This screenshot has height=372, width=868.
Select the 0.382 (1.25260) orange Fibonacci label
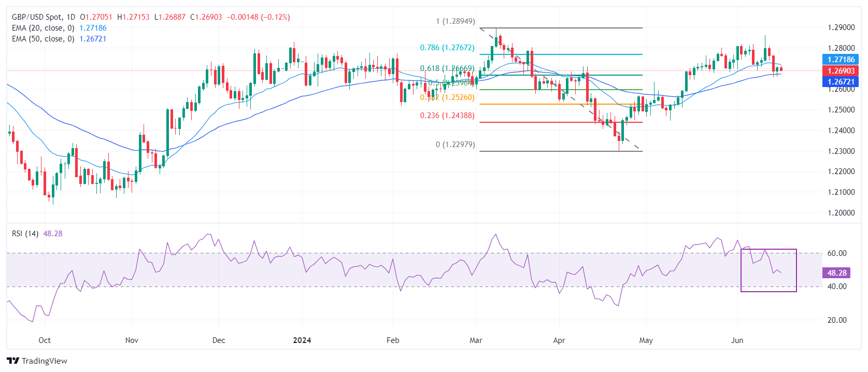(x=448, y=97)
